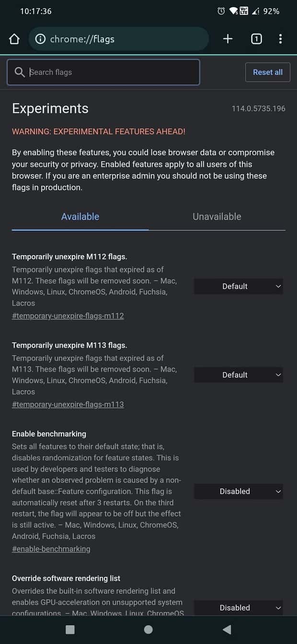This screenshot has width=297, height=644.
Task: Open Chrome's three-dot overflow menu
Action: (280, 39)
